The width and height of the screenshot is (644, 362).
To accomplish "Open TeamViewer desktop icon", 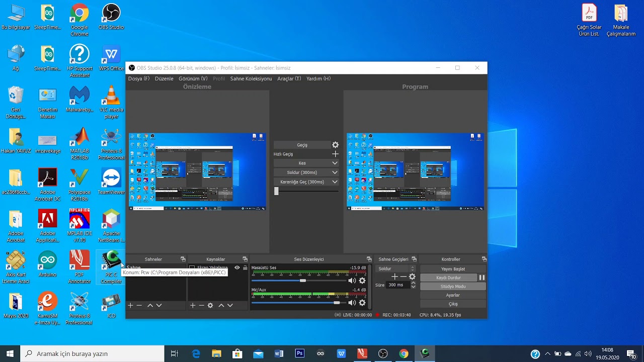I will click(111, 182).
